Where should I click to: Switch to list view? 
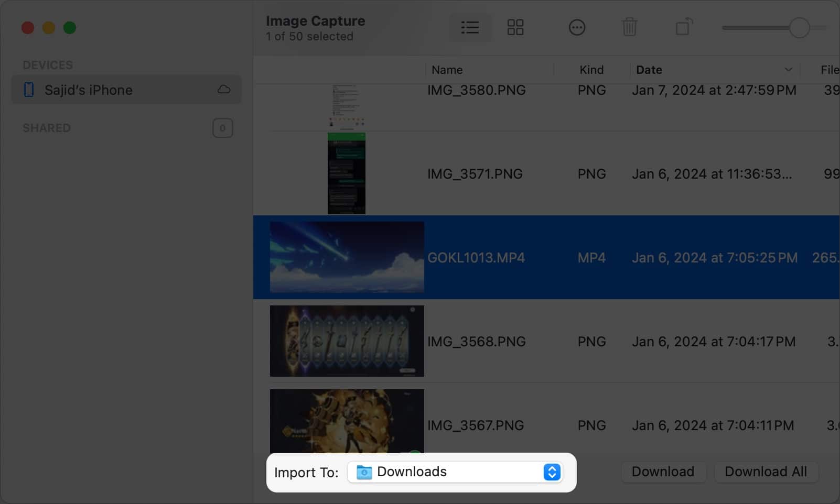[x=470, y=27]
